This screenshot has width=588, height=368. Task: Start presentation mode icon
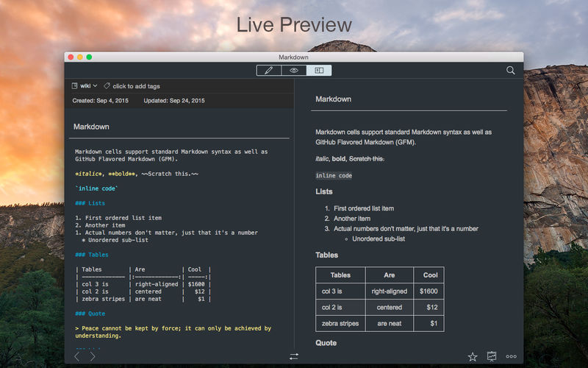[x=492, y=356]
